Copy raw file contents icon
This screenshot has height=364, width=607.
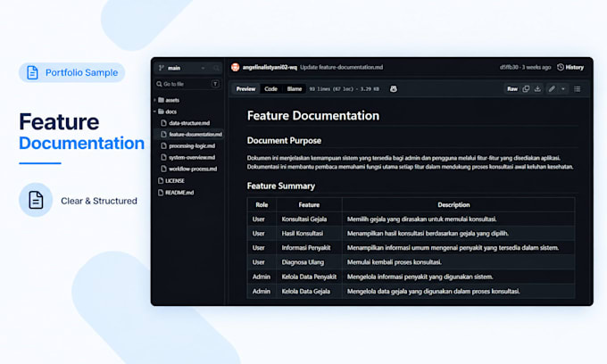tap(526, 89)
